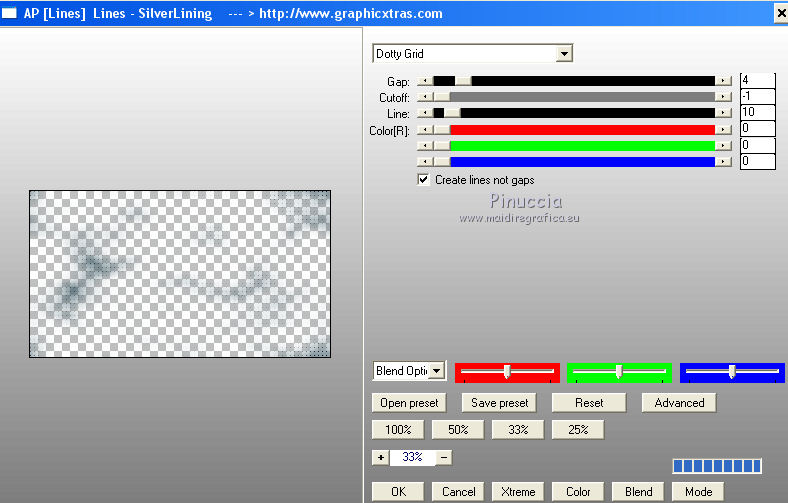Click the Gap slider right arrow

tap(723, 81)
